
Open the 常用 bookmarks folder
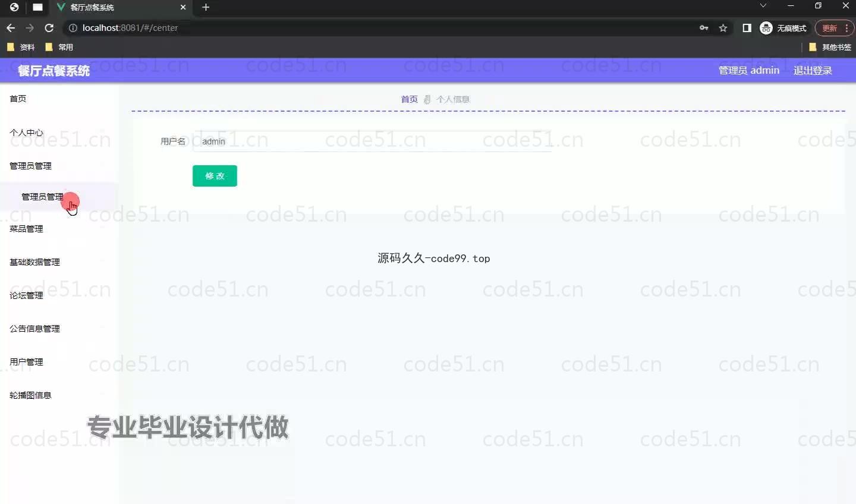[59, 47]
